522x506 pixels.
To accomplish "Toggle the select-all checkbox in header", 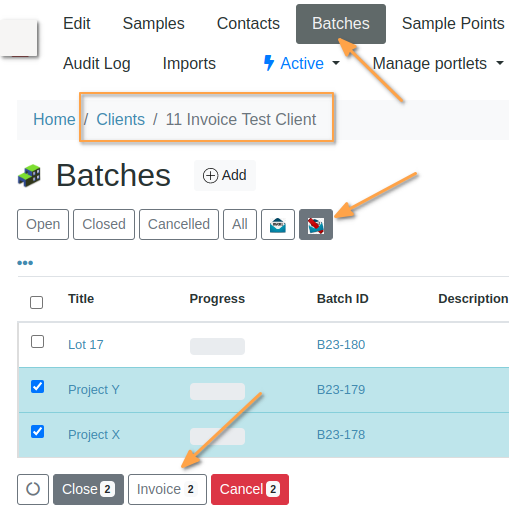I will point(36,302).
